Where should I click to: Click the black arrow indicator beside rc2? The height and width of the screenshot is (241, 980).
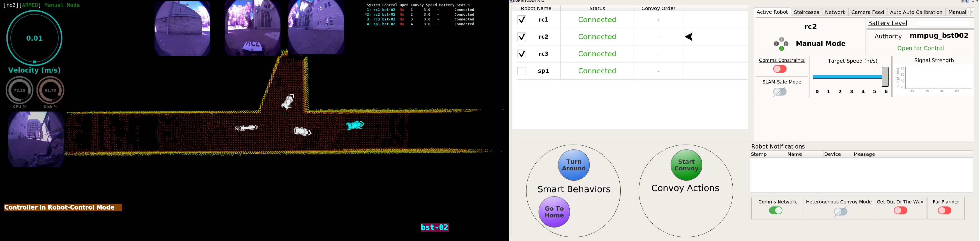[689, 37]
